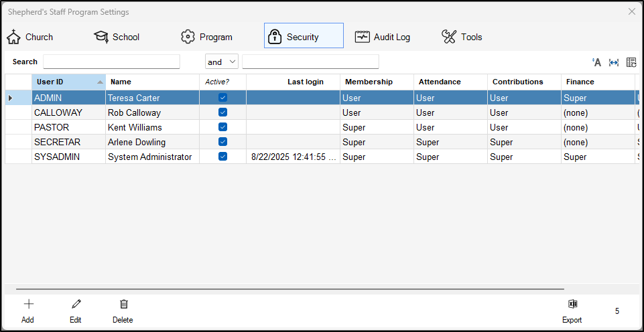Viewport: 644px width, 332px height.
Task: Click the Finance column header
Action: (598, 82)
